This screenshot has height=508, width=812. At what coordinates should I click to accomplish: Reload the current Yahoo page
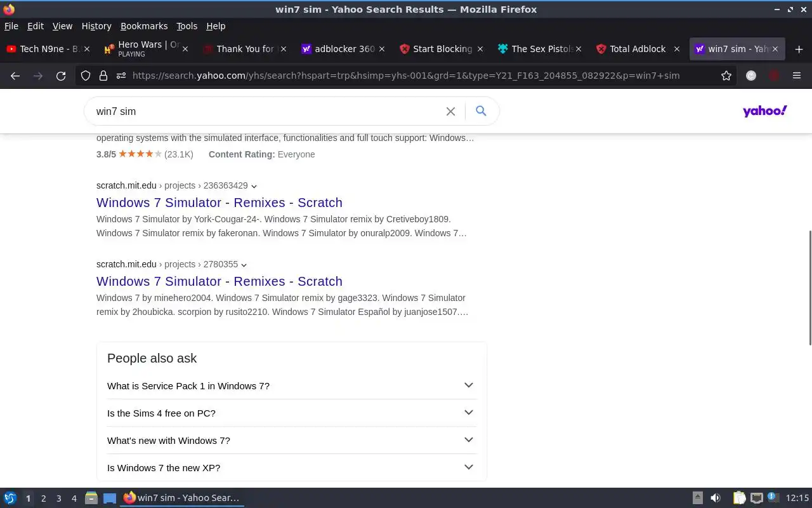coord(61,76)
